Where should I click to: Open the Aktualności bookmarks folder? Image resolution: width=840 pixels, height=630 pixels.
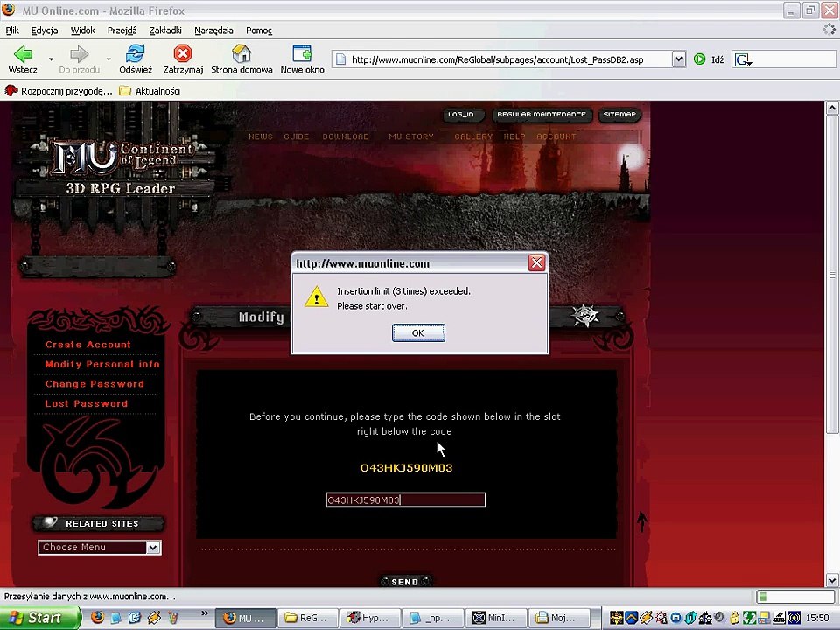150,90
